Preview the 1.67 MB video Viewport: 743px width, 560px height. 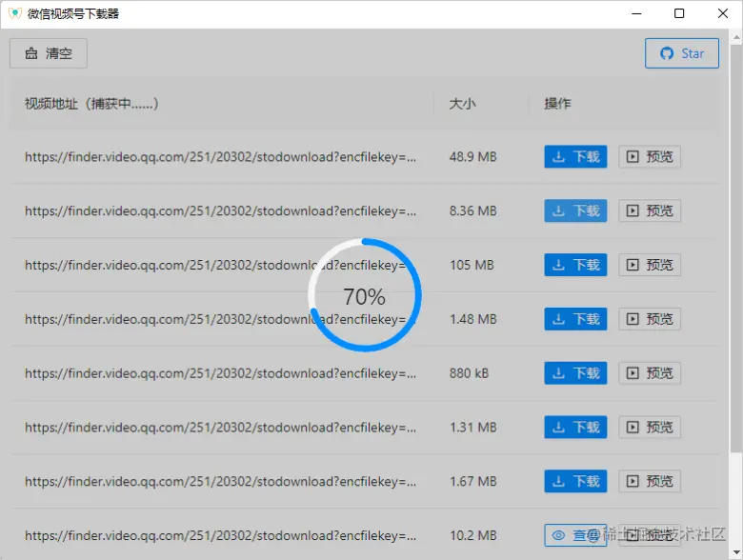[650, 481]
